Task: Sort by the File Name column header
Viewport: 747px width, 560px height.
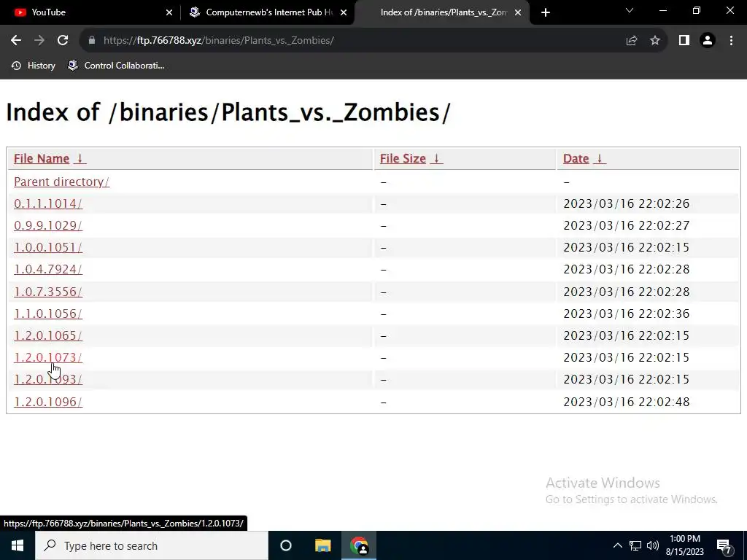Action: (x=42, y=158)
